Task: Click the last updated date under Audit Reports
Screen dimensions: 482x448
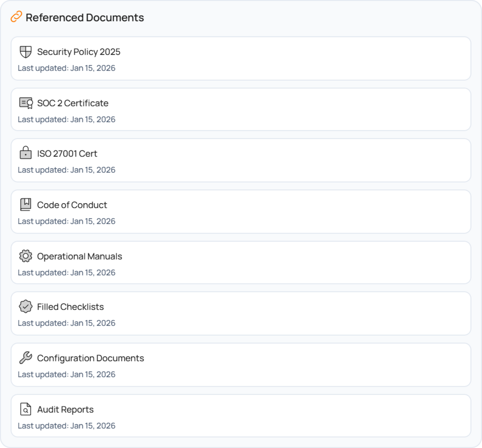Action: click(66, 426)
